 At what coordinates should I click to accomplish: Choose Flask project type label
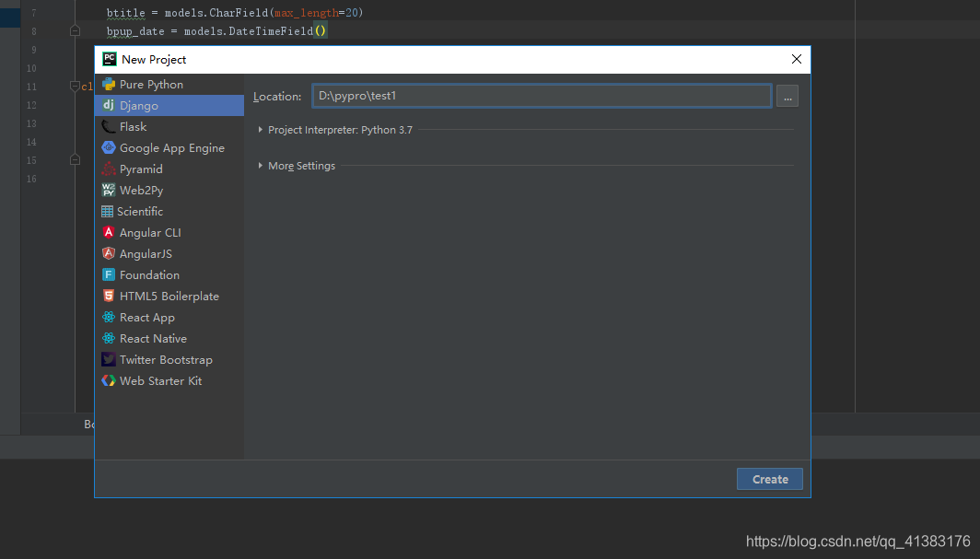click(134, 127)
